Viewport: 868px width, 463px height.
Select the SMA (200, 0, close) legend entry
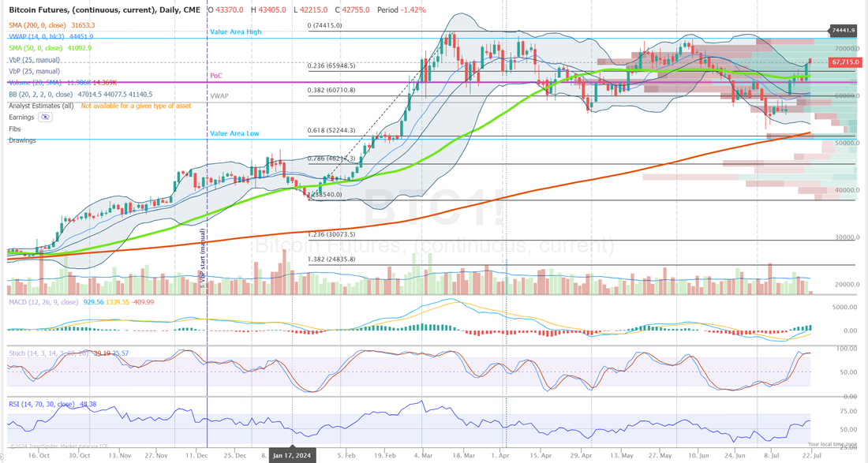click(x=52, y=25)
